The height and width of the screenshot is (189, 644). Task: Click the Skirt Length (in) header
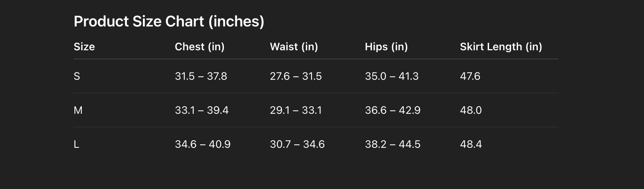501,47
